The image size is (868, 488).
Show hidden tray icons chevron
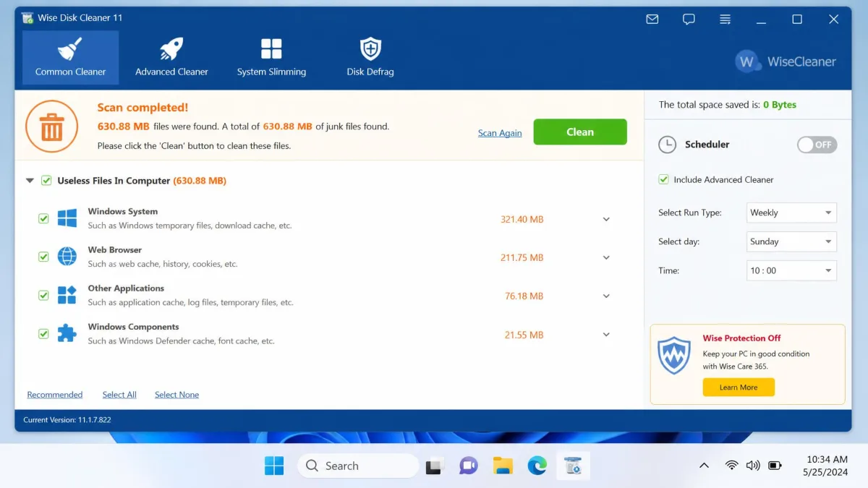click(704, 466)
